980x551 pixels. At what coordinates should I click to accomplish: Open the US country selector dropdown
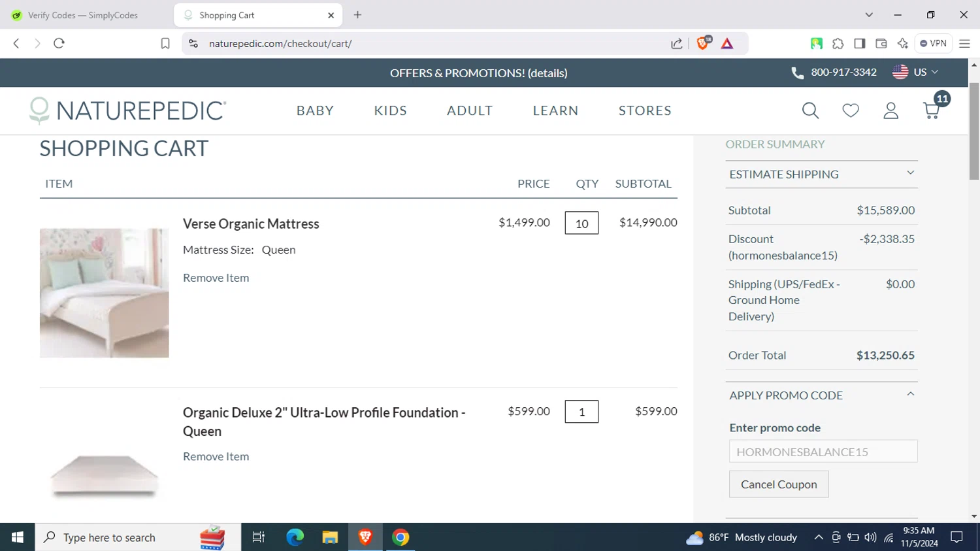click(915, 72)
